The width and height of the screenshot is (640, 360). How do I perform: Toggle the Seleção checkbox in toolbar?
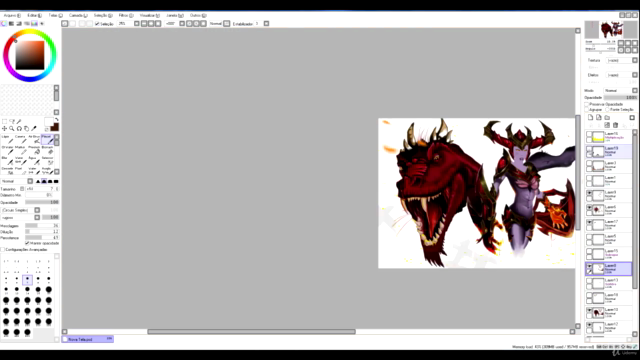coord(97,24)
